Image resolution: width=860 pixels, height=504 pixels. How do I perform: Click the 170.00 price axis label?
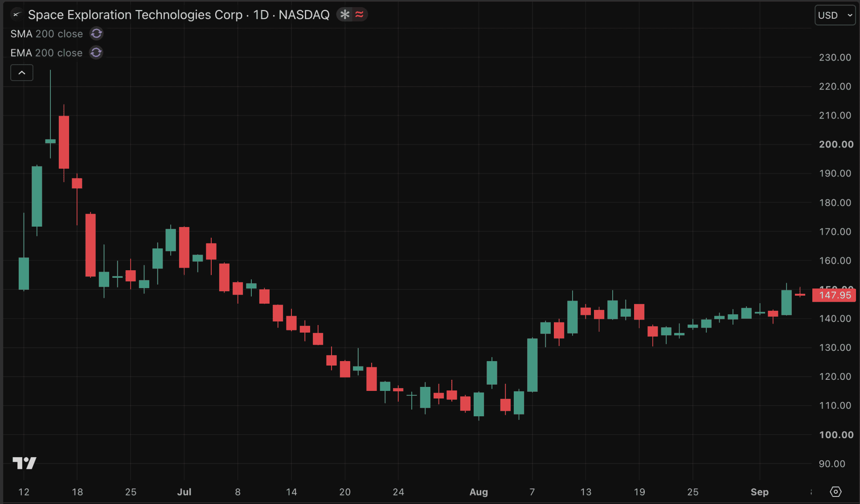(835, 232)
